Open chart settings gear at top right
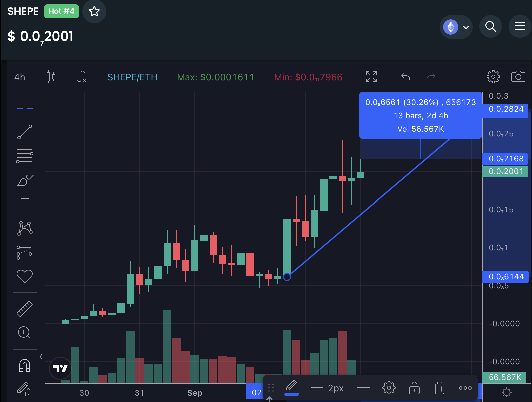 click(493, 77)
